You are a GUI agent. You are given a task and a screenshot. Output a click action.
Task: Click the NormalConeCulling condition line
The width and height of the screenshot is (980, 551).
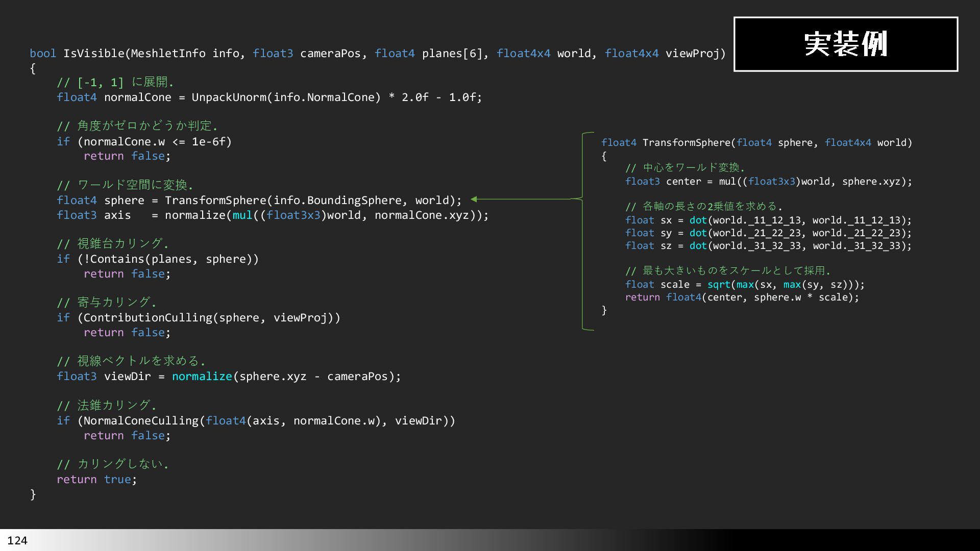(x=256, y=421)
